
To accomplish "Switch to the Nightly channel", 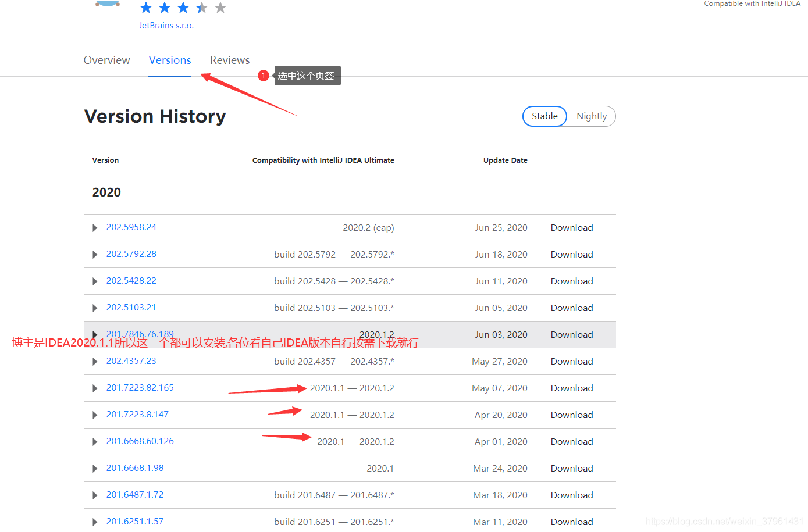I will click(592, 116).
